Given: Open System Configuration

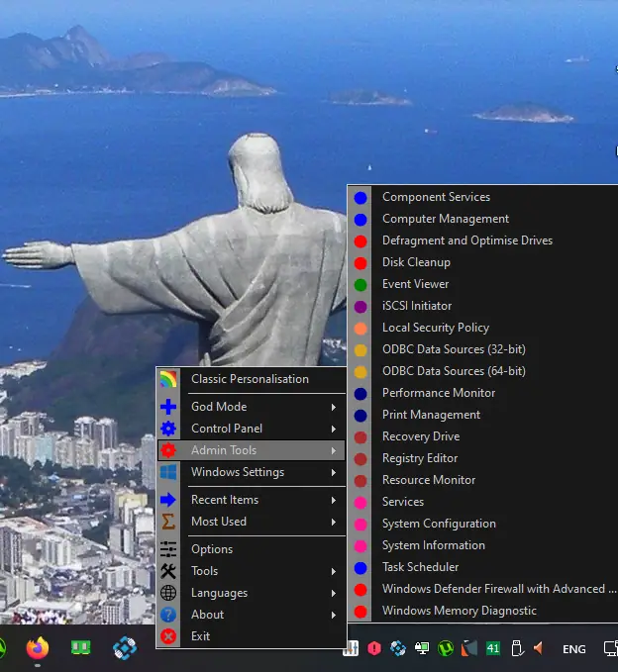Looking at the screenshot, I should coord(483,524).
